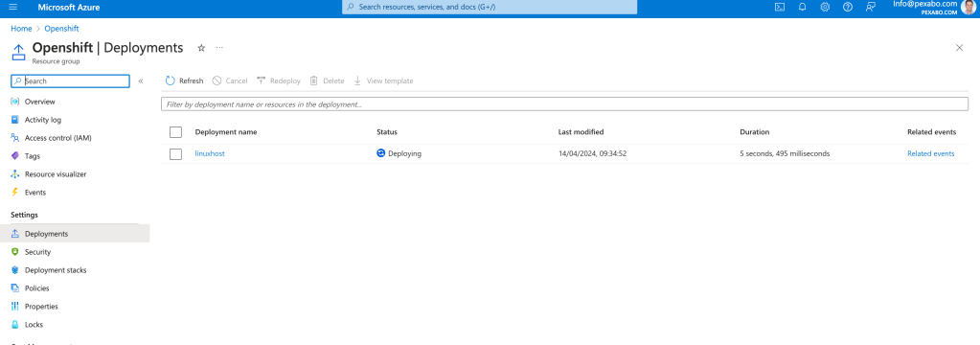The width and height of the screenshot is (980, 345).
Task: Click the Deploying status spinner icon
Action: pyautogui.click(x=381, y=153)
